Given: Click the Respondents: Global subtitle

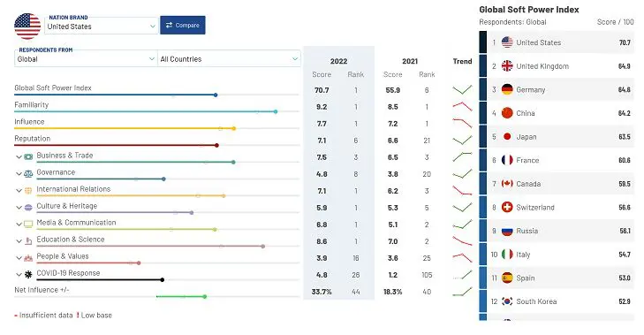Looking at the screenshot, I should pyautogui.click(x=512, y=22).
